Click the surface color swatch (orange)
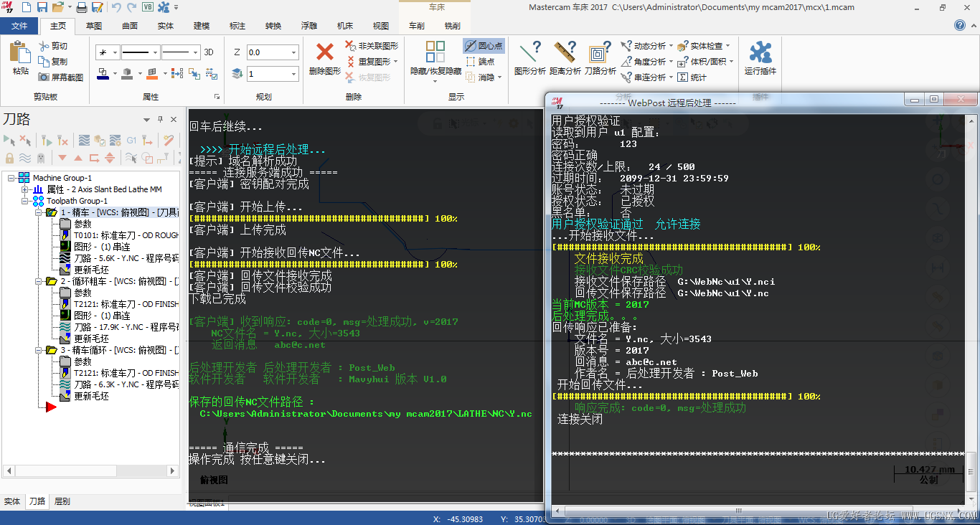Viewport: 980px width, 525px height. (x=151, y=74)
